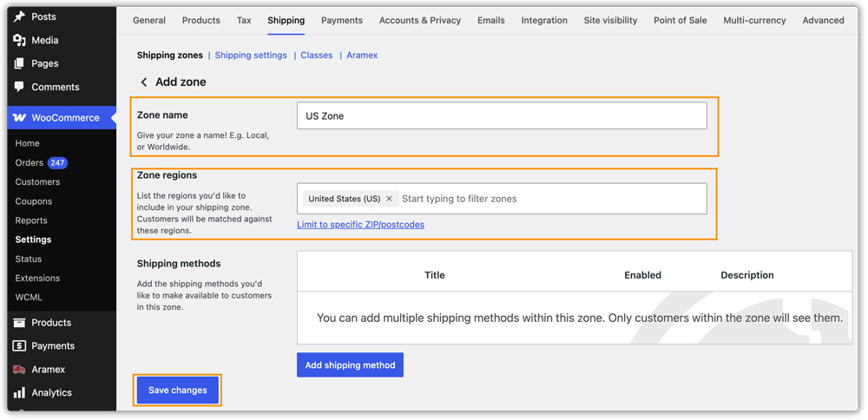Click the Title column header
The image size is (868, 420).
(x=435, y=275)
